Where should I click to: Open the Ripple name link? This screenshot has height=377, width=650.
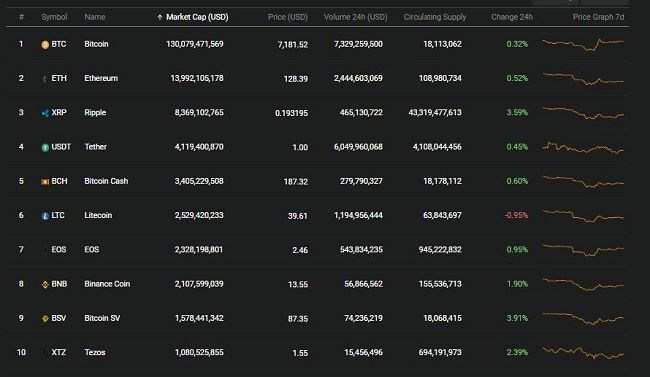[95, 113]
